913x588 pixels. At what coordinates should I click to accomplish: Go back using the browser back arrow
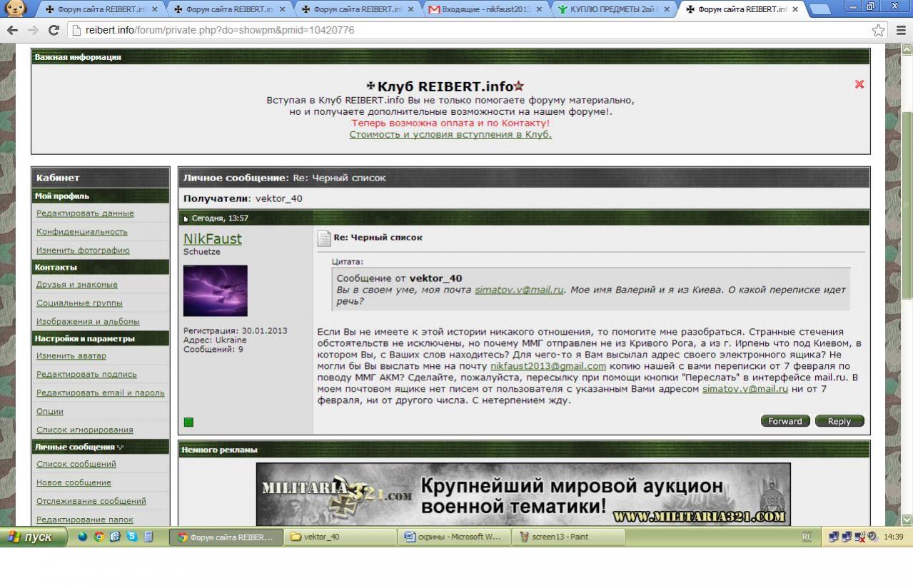[x=12, y=30]
